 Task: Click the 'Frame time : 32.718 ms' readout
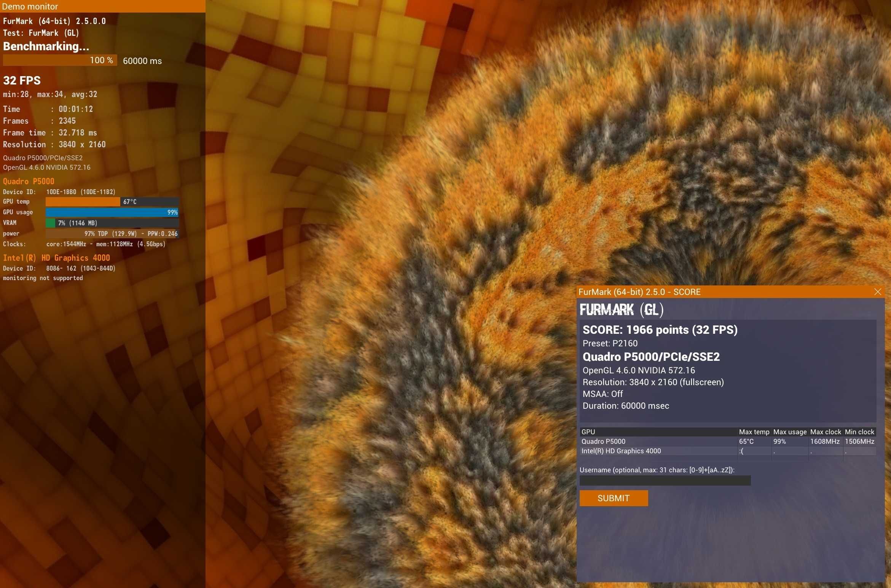coord(50,132)
